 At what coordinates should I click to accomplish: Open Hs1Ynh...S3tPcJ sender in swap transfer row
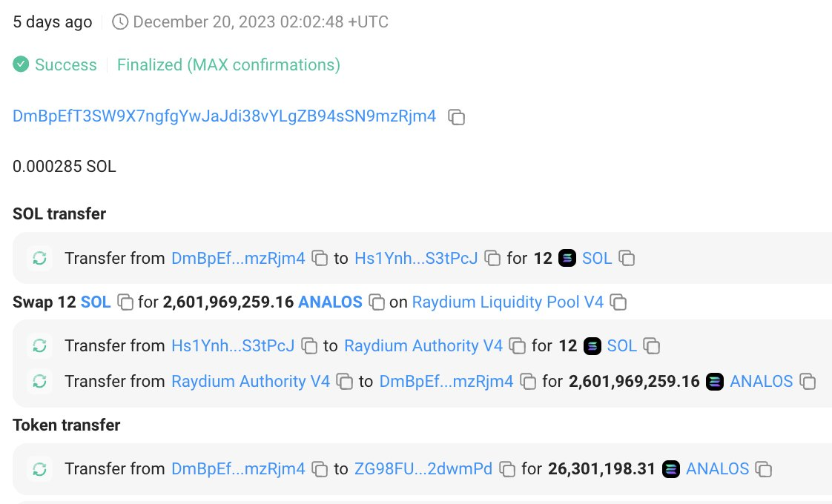tap(233, 346)
